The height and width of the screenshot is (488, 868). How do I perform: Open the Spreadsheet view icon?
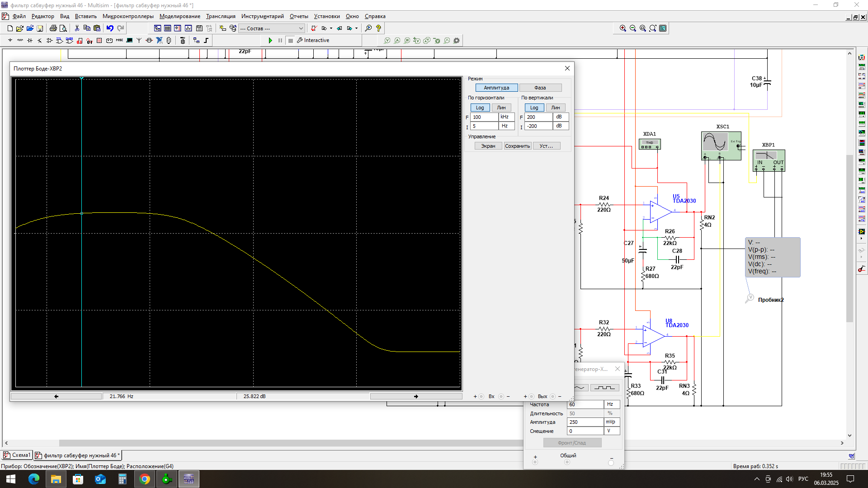[x=167, y=28]
